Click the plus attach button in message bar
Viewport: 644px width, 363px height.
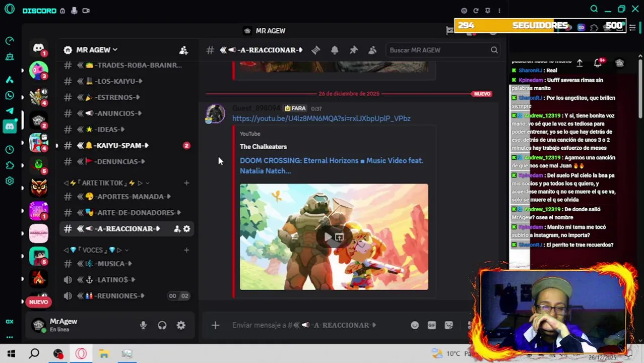[215, 325]
